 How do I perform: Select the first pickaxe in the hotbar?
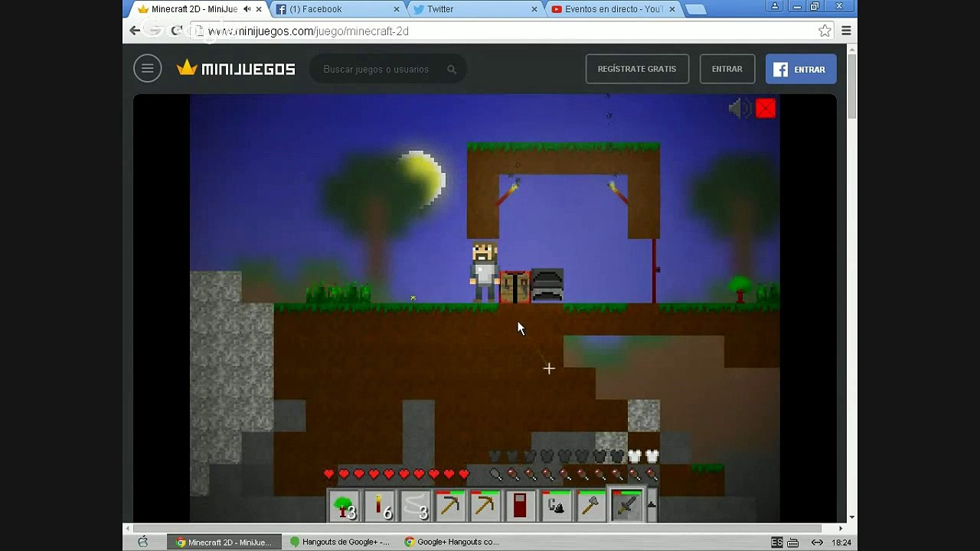point(450,506)
